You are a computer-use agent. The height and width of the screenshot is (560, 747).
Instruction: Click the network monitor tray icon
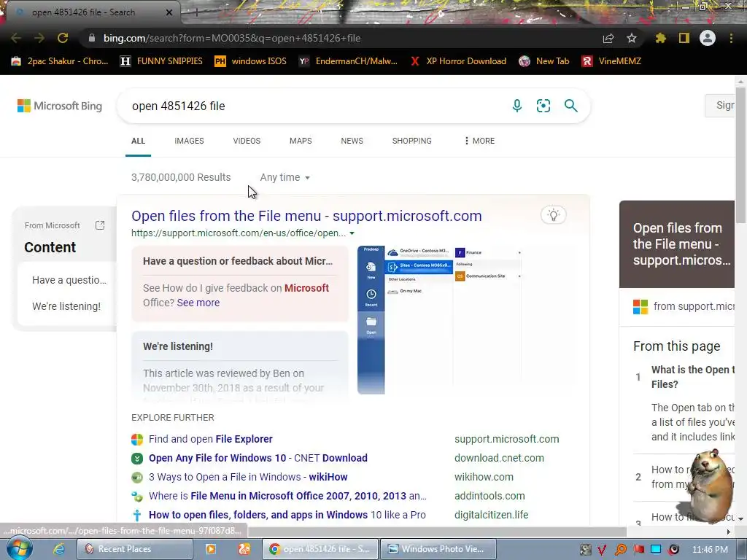click(x=656, y=550)
